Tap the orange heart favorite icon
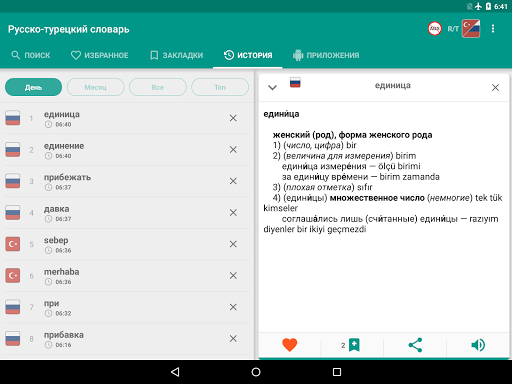512x384 pixels. tap(289, 345)
